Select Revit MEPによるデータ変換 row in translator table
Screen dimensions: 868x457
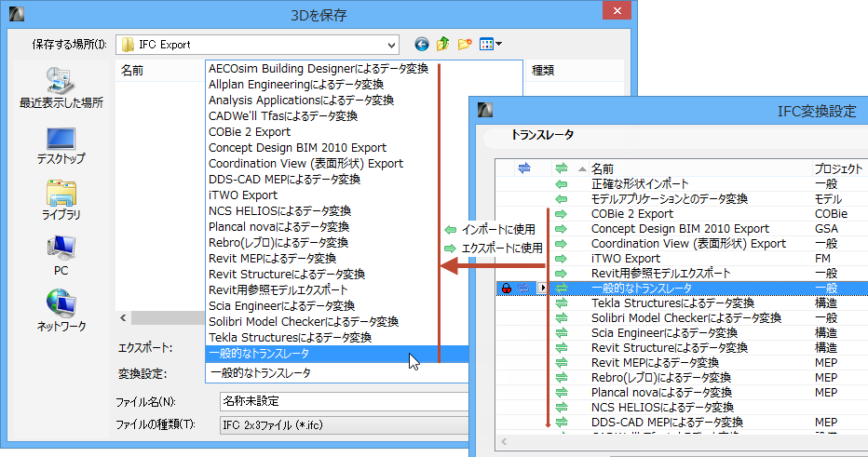[682, 363]
